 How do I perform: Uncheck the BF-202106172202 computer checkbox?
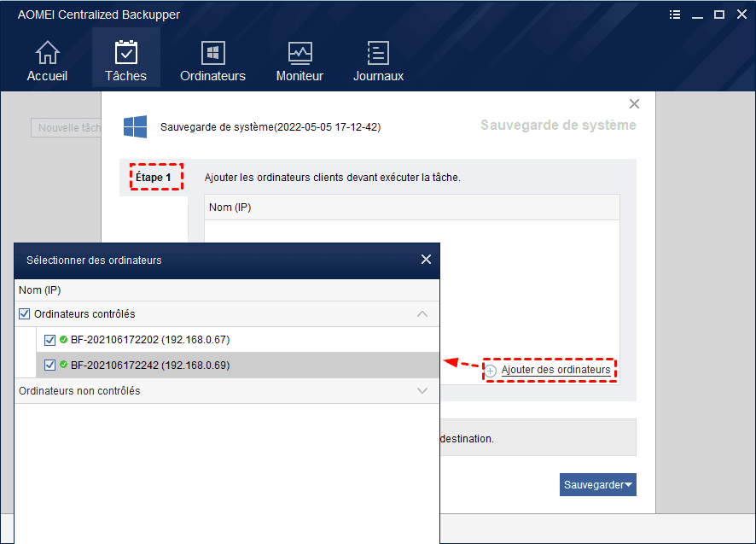point(49,340)
